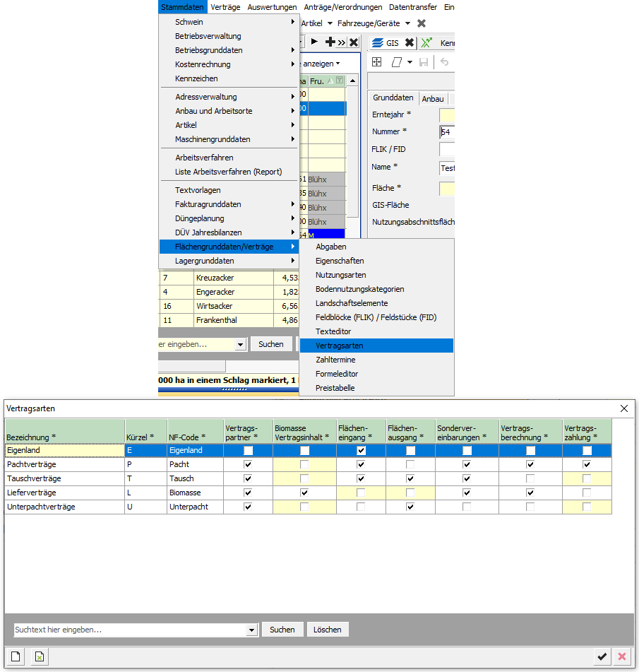Click the play arrow icon

click(x=314, y=42)
